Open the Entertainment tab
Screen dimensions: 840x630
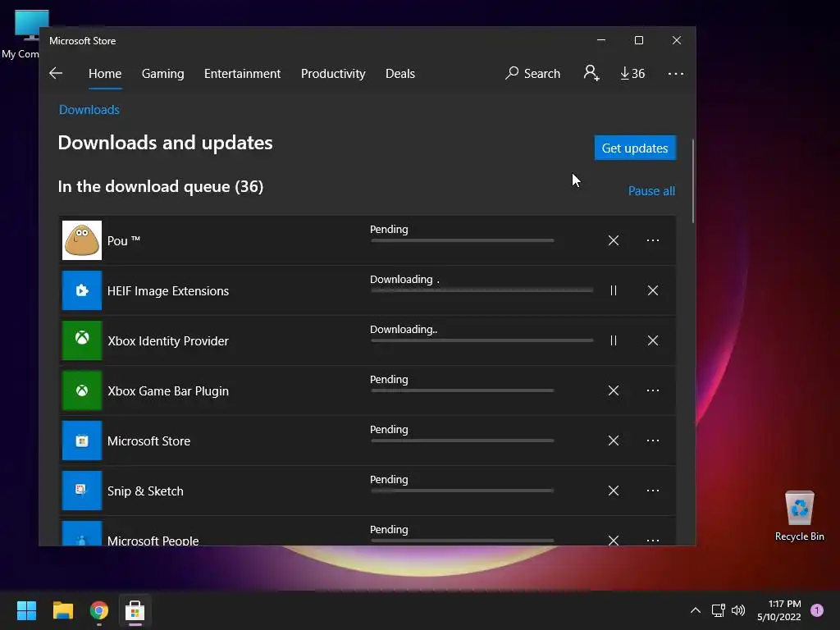pos(242,73)
